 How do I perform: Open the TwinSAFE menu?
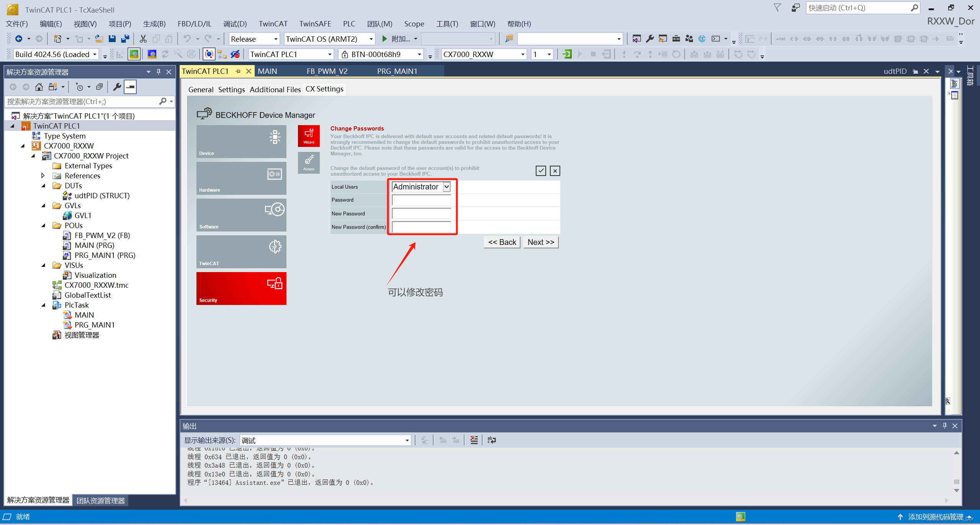tap(315, 24)
